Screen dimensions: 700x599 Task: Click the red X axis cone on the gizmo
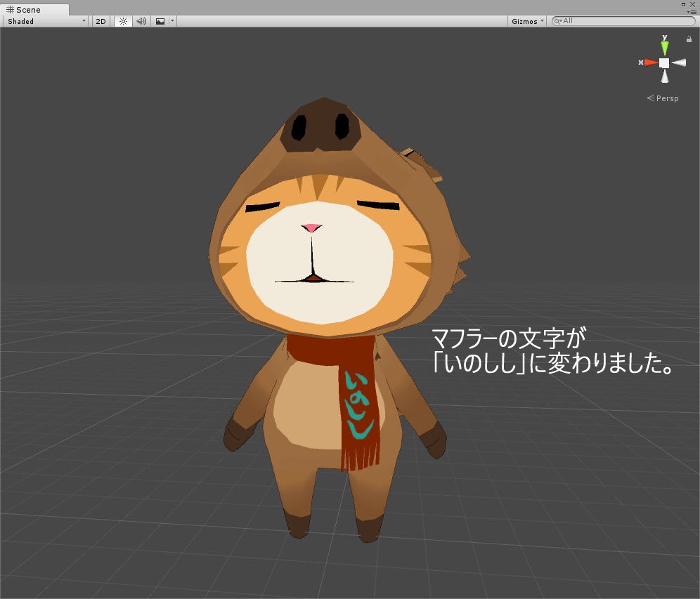point(650,62)
